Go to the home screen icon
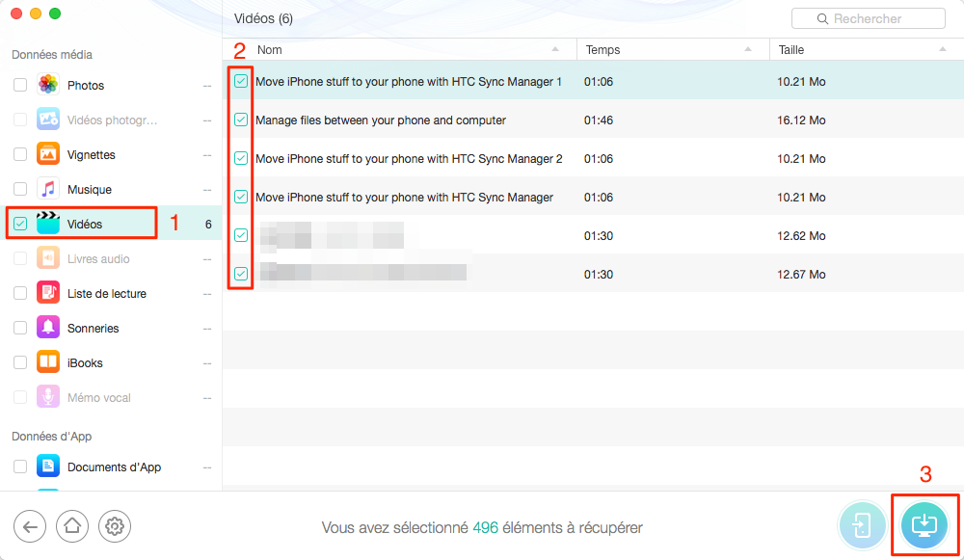Viewport: 964px width, 560px height. pos(72,526)
